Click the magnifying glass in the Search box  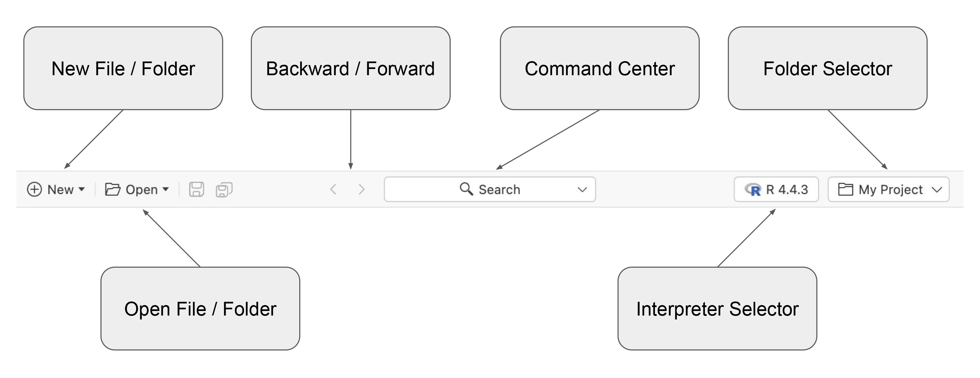tap(467, 189)
